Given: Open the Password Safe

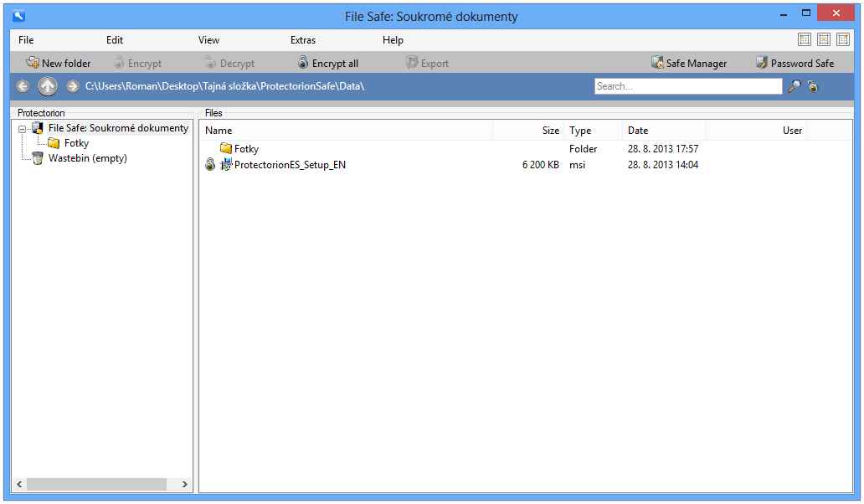Looking at the screenshot, I should (x=795, y=63).
